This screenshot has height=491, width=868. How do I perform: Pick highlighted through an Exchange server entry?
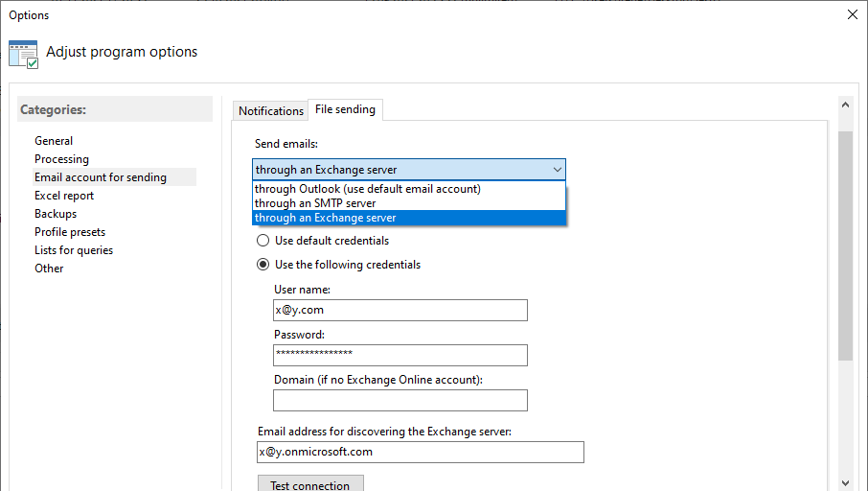coord(408,218)
